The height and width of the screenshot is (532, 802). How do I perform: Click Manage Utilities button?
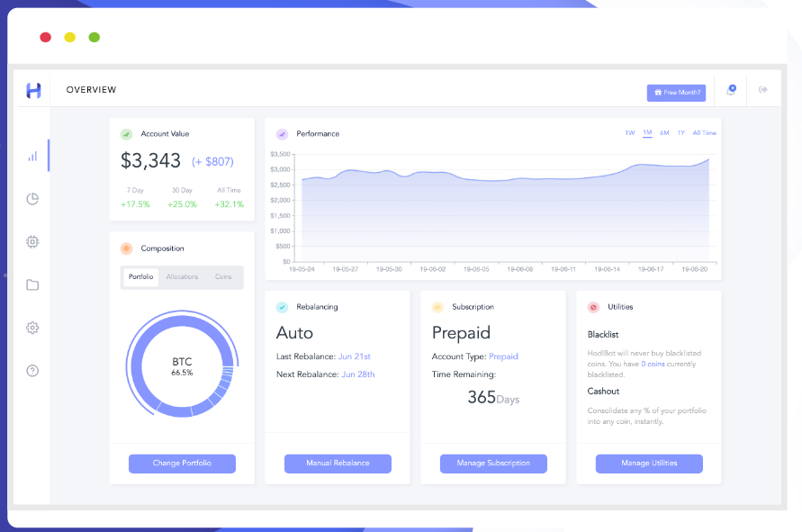(x=649, y=464)
